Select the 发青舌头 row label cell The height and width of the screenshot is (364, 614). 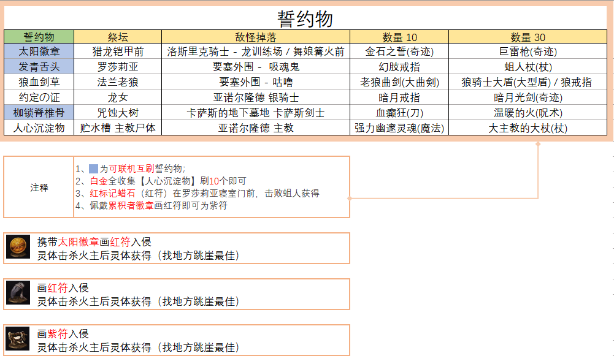point(39,67)
